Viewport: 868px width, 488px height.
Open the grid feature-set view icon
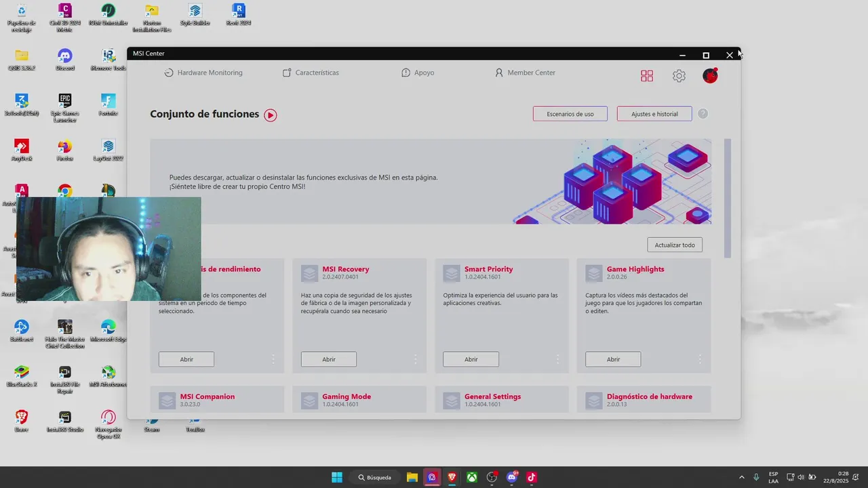(x=647, y=76)
